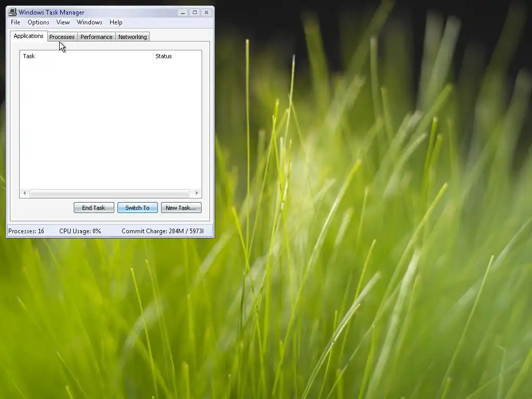The height and width of the screenshot is (399, 532).
Task: Open the View menu
Action: tap(63, 22)
